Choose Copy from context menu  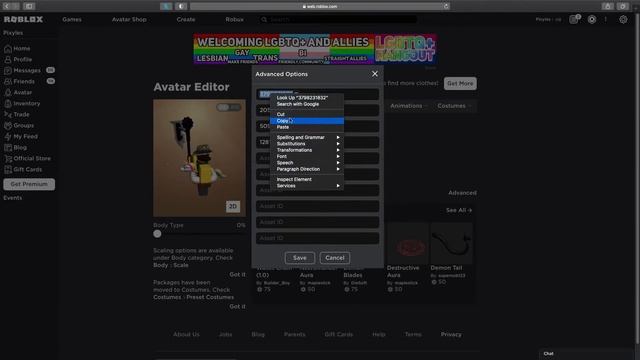pos(307,121)
